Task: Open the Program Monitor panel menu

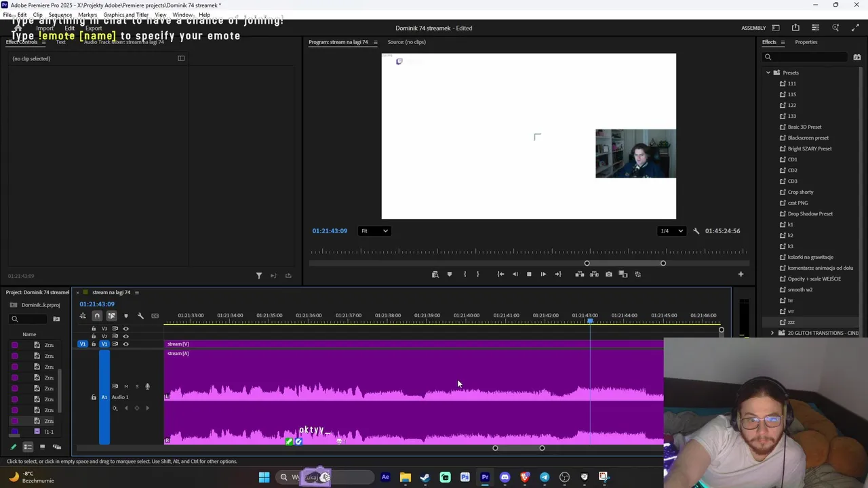Action: coord(375,42)
